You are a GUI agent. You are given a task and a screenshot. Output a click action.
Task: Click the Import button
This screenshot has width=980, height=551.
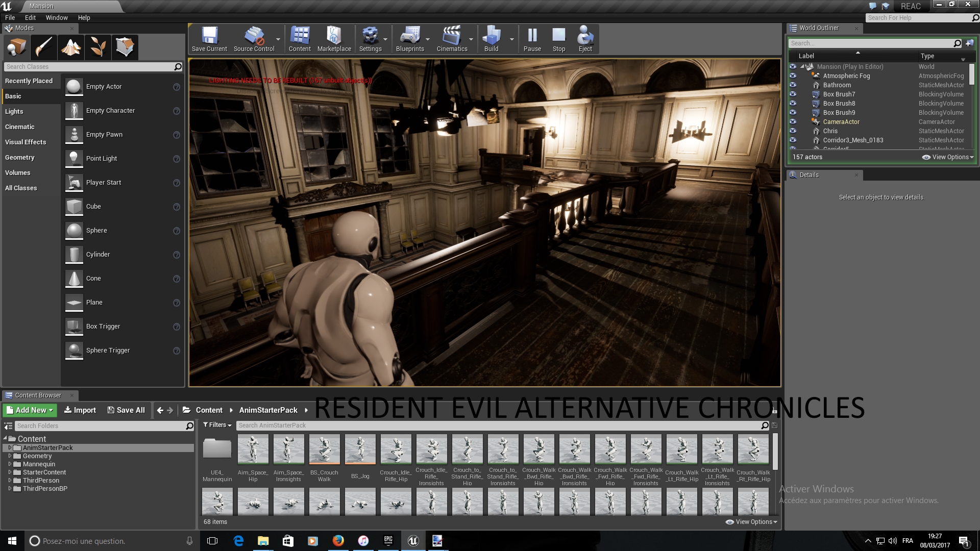80,410
